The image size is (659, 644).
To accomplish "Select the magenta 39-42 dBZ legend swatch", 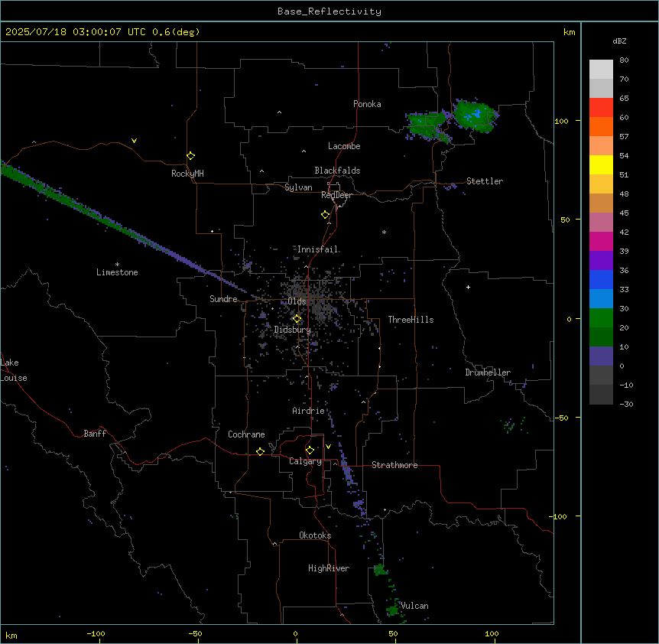I will 601,241.
